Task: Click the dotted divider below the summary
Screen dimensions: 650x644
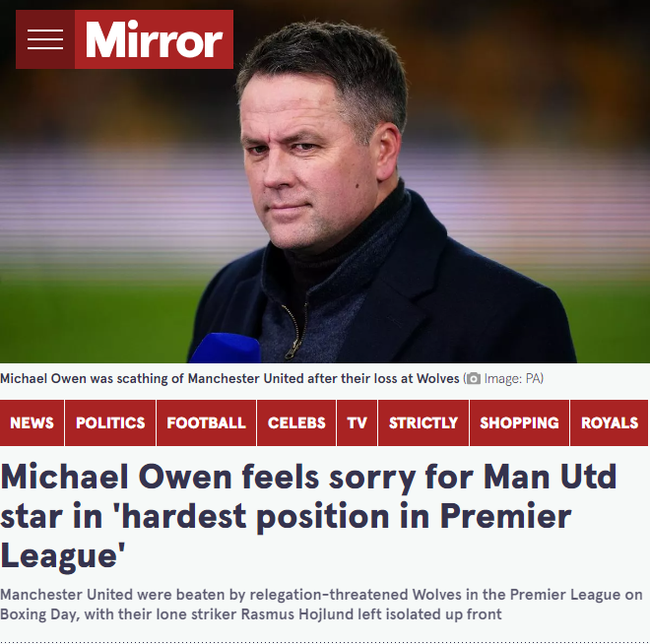Action: tap(325, 642)
